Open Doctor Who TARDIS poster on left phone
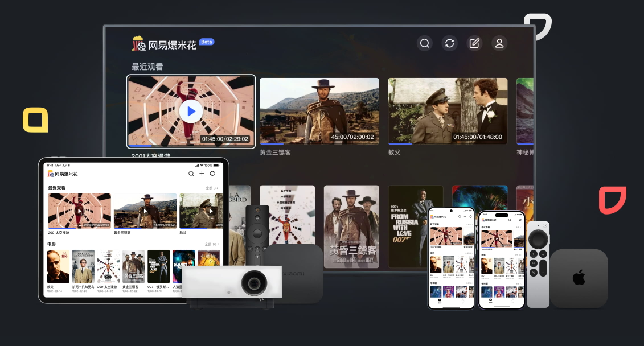The width and height of the screenshot is (644, 346). [x=436, y=291]
